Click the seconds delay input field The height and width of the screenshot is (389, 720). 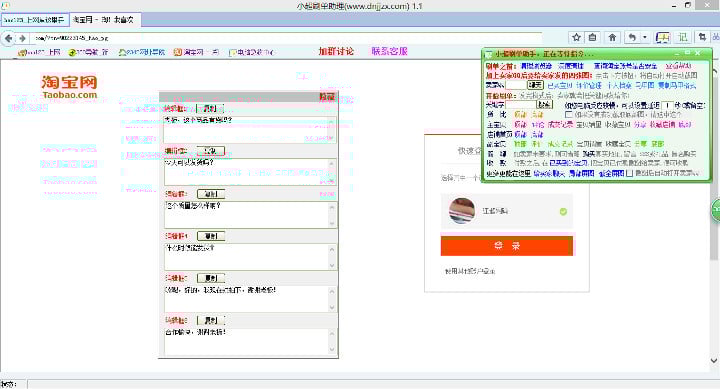(667, 105)
